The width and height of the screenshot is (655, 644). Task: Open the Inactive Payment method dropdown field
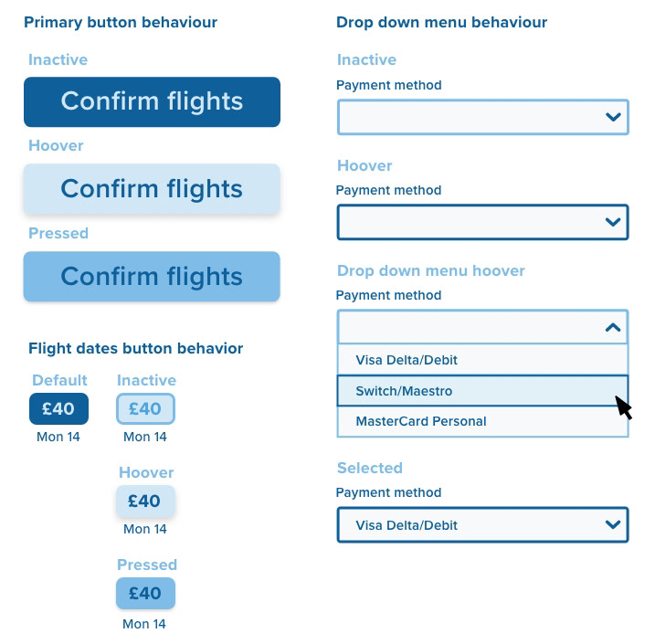pos(482,117)
